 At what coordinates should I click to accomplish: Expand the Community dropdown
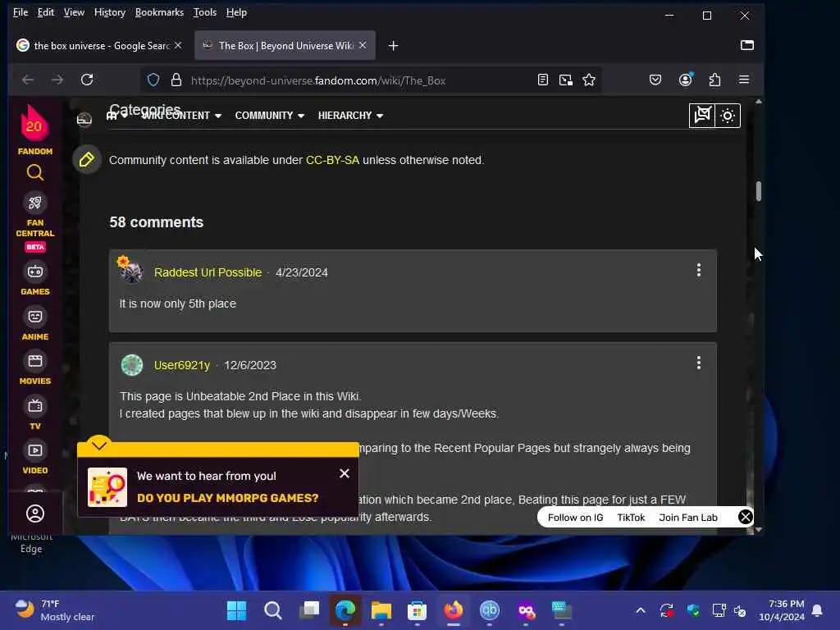(x=269, y=116)
